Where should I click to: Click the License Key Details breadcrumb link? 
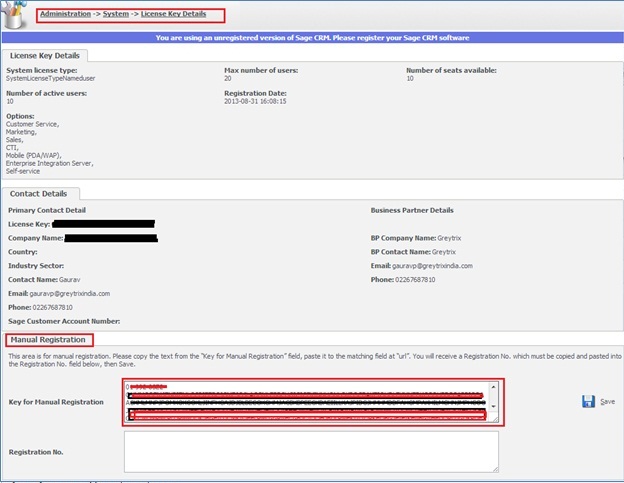(x=173, y=14)
